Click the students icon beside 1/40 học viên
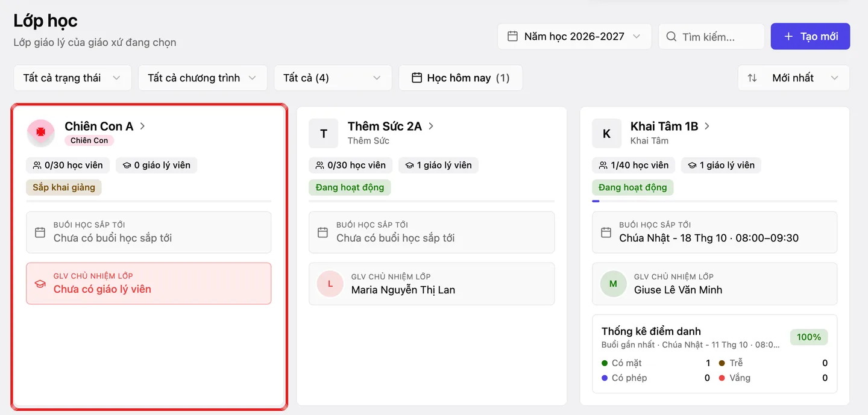This screenshot has width=868, height=415. pos(603,165)
